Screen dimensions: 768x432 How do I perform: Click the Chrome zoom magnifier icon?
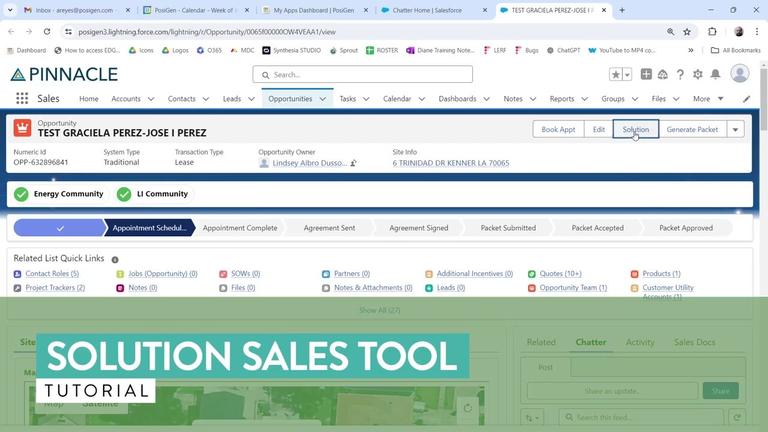671,32
